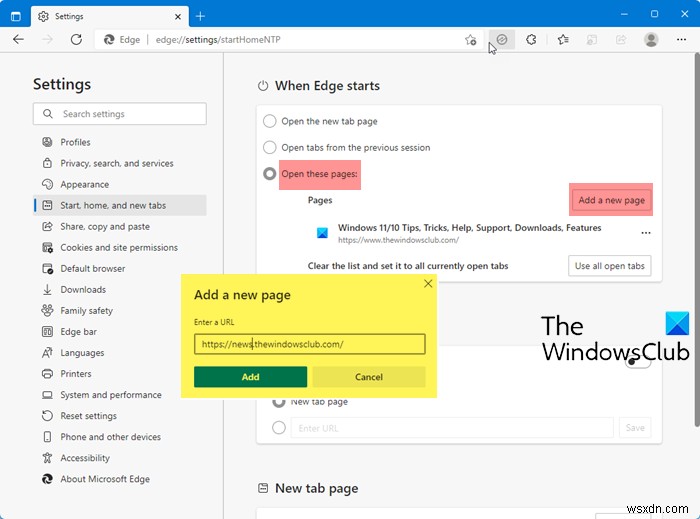
Task: Click the Settings tab title
Action: [69, 17]
